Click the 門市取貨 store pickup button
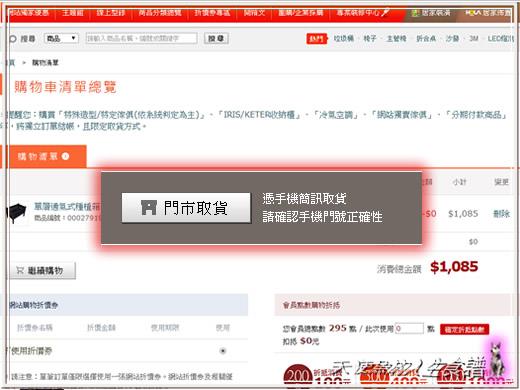 tap(186, 208)
